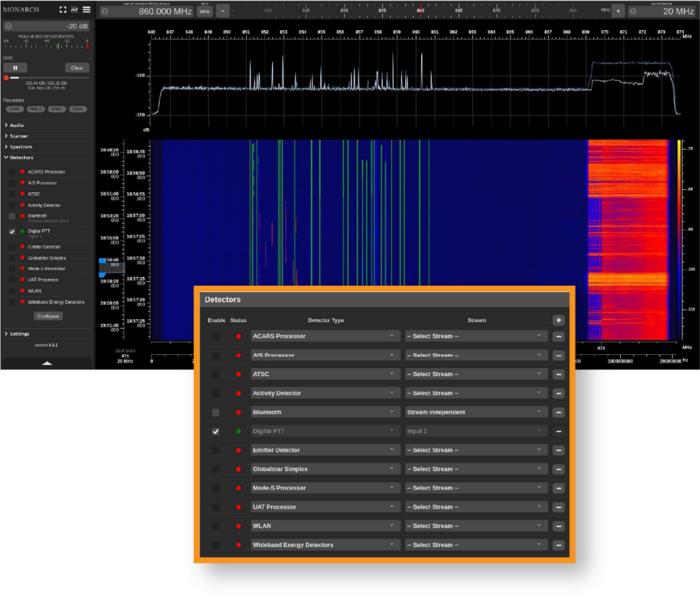Click the spectrum chart icon in the header
This screenshot has height=603, width=700.
click(74, 10)
